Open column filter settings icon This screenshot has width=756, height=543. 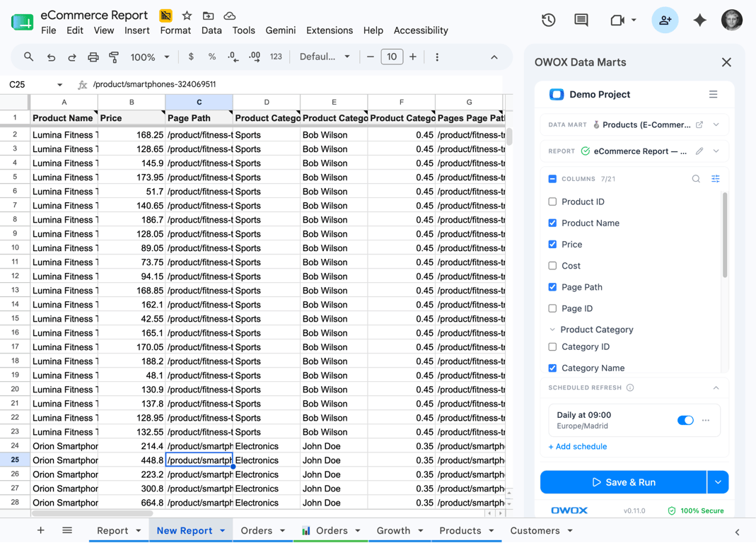(x=716, y=179)
